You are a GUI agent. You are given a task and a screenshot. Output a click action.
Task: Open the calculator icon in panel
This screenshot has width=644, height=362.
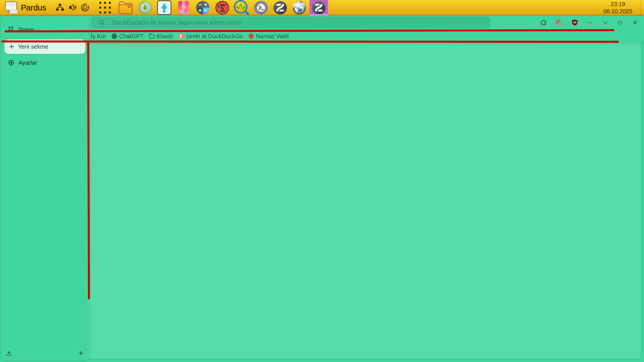click(x=203, y=8)
